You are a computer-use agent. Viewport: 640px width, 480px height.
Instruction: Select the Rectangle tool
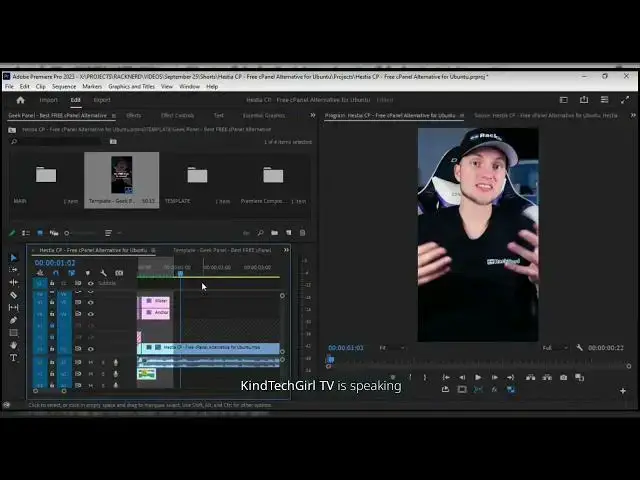pos(13,333)
